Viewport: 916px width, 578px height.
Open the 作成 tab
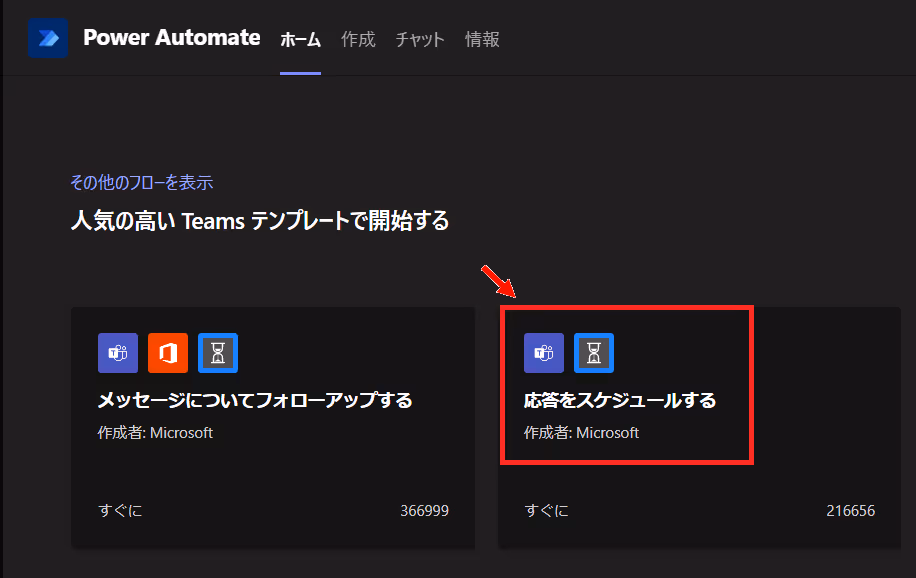point(358,40)
